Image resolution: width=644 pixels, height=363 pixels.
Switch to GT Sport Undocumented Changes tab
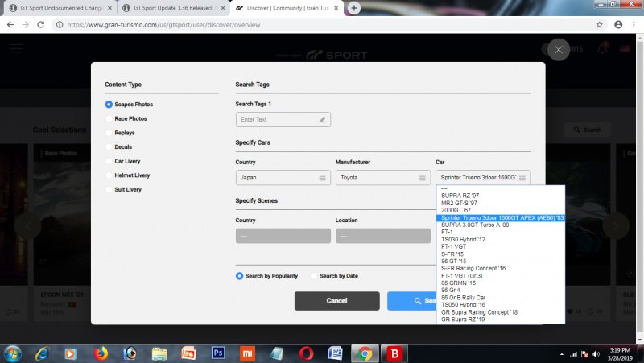[x=60, y=8]
